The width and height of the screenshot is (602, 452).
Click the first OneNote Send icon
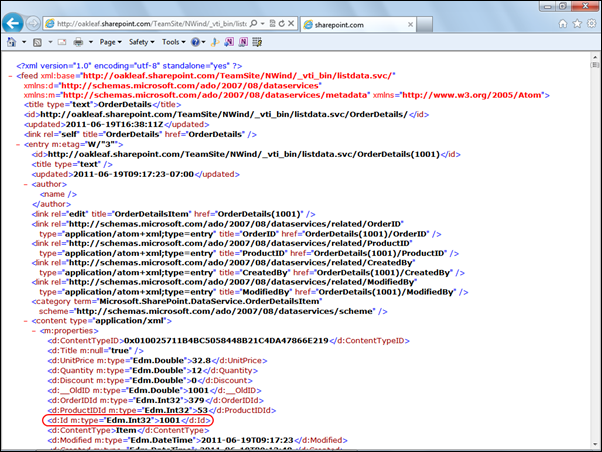(x=229, y=42)
